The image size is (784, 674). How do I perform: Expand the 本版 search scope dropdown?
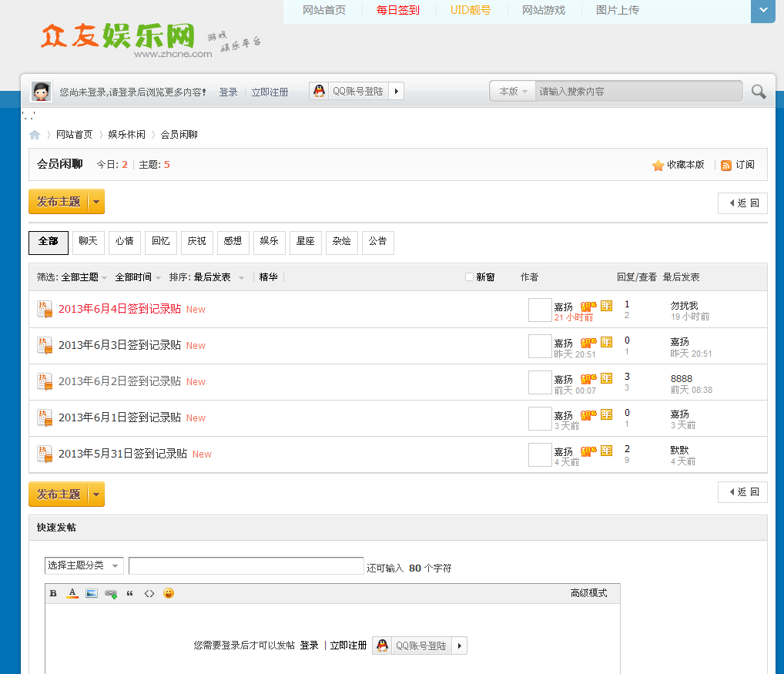tap(513, 92)
